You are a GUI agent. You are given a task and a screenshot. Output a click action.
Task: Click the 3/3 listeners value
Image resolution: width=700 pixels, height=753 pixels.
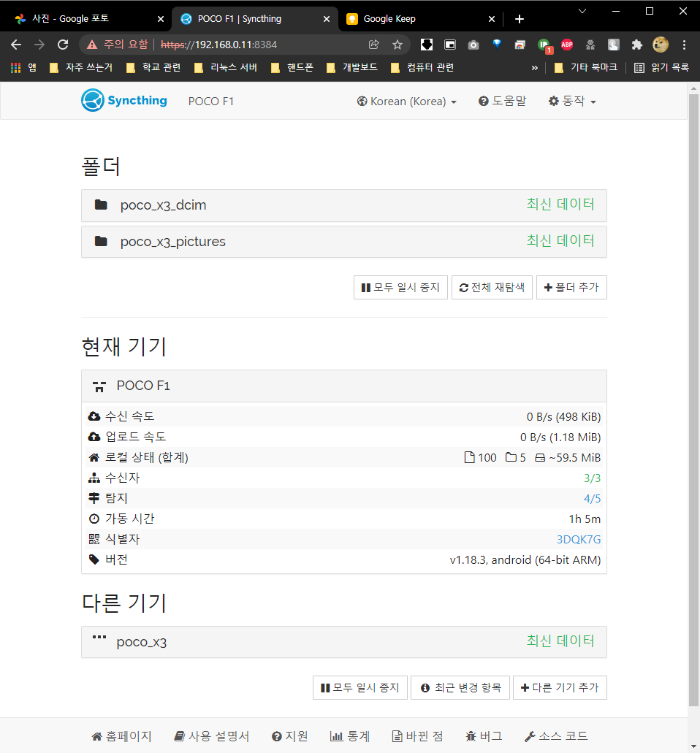click(592, 478)
